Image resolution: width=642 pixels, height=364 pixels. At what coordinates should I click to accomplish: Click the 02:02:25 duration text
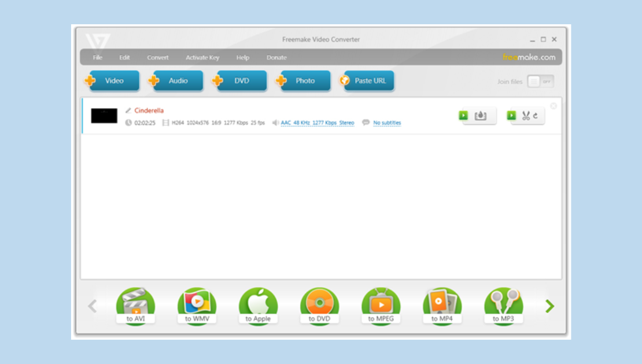(145, 122)
